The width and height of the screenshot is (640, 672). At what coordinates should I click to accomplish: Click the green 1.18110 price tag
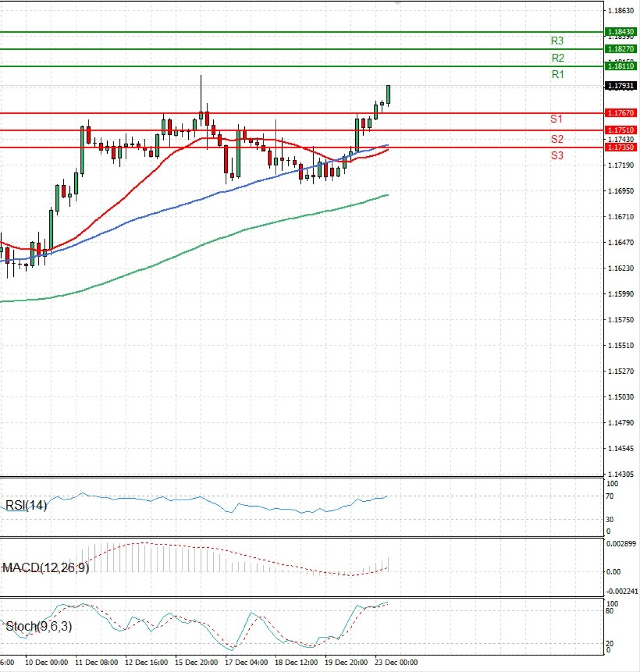pos(621,66)
